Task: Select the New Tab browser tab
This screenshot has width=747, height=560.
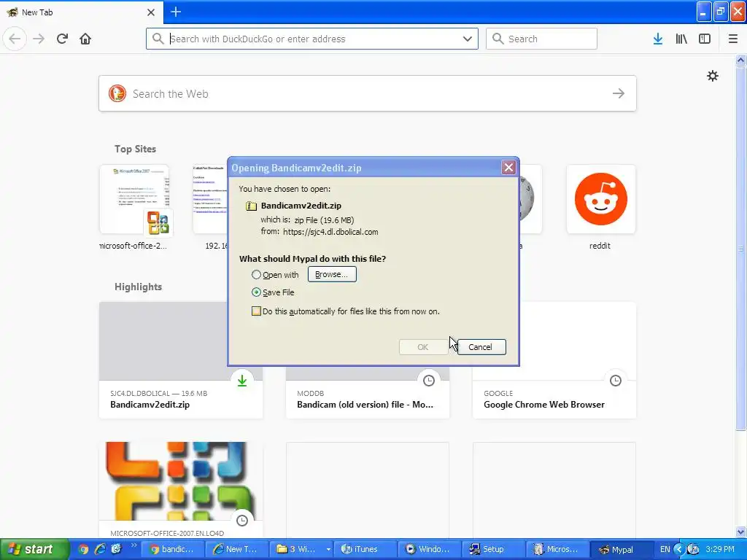Action: click(x=81, y=12)
